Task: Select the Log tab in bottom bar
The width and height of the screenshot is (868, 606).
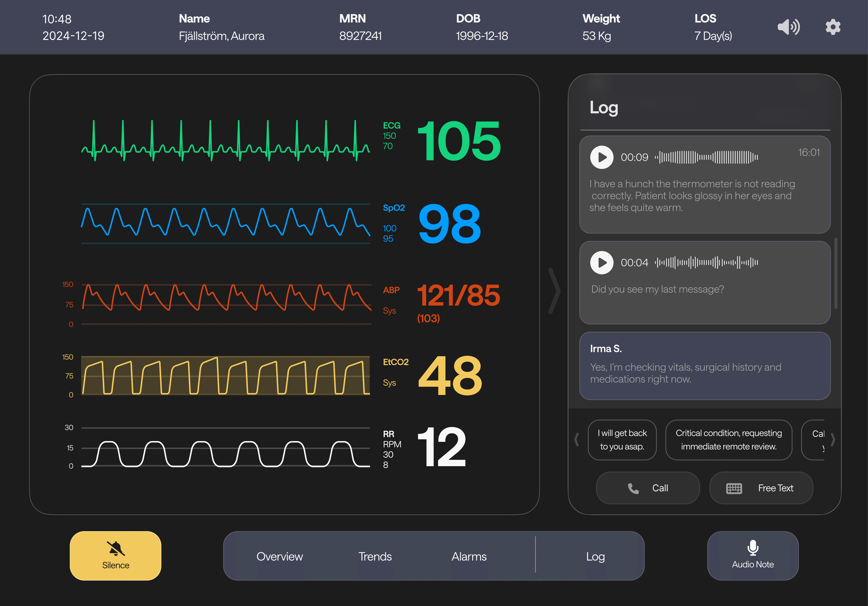Action: 595,557
